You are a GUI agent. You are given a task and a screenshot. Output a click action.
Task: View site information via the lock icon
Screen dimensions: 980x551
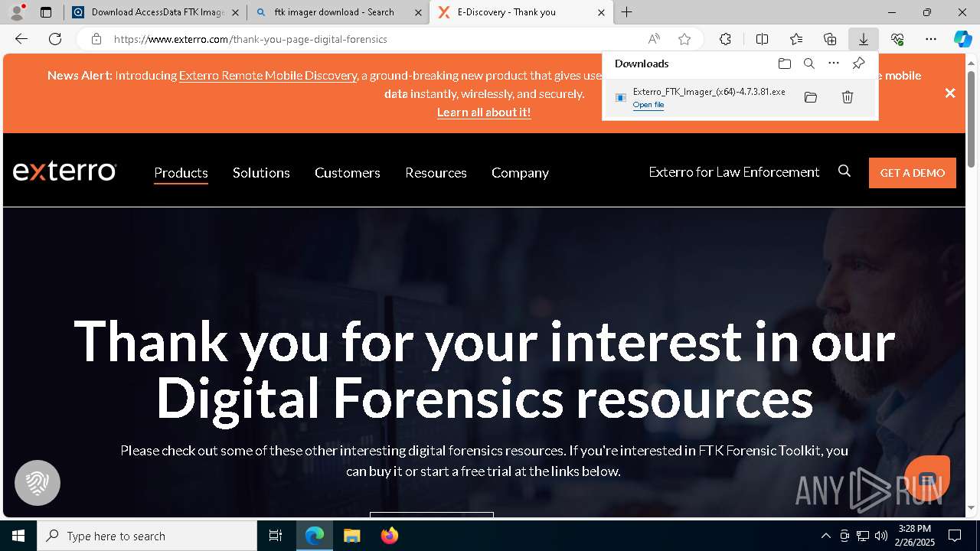tap(96, 39)
